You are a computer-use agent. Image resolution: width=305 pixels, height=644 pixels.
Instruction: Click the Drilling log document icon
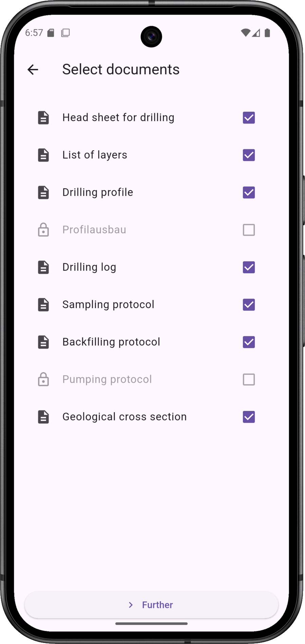coord(43,267)
